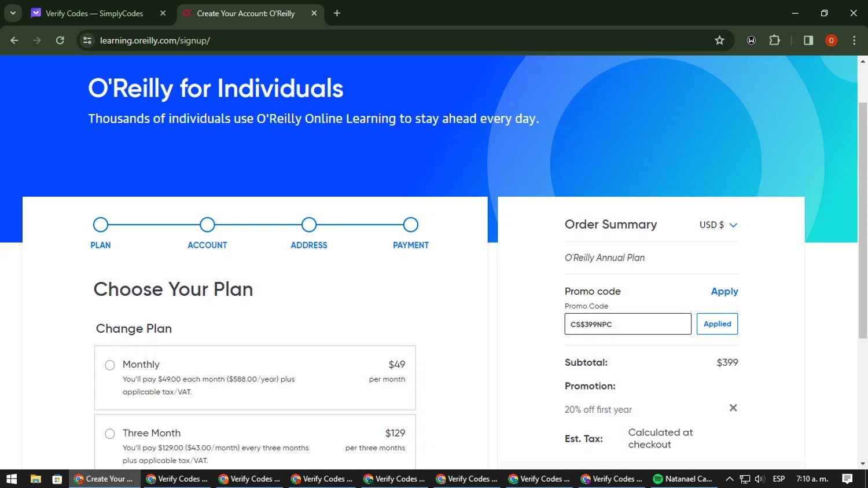
Task: Open File Explorer from the taskbar
Action: tap(35, 479)
